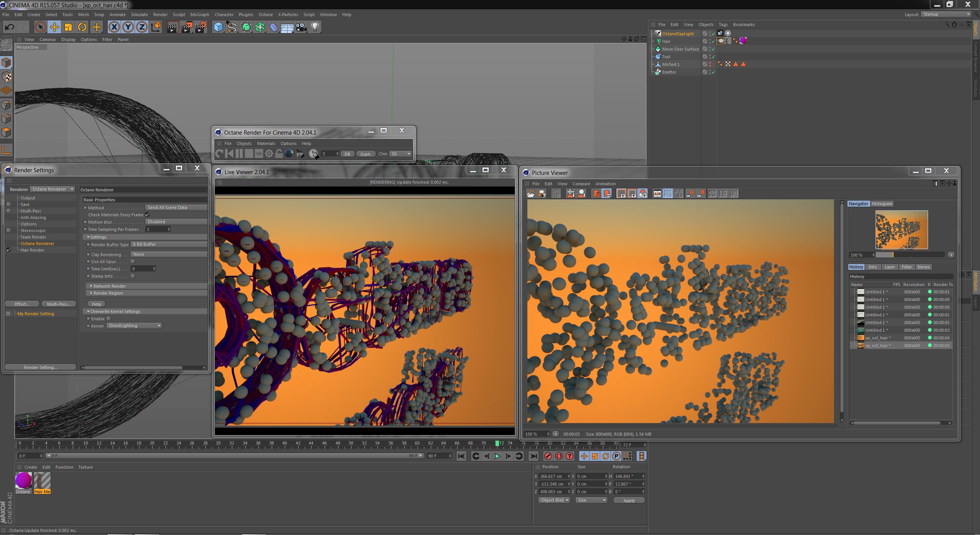Toggle Check Materials Every Frame checkbox
This screenshot has width=980, height=535.
148,215
